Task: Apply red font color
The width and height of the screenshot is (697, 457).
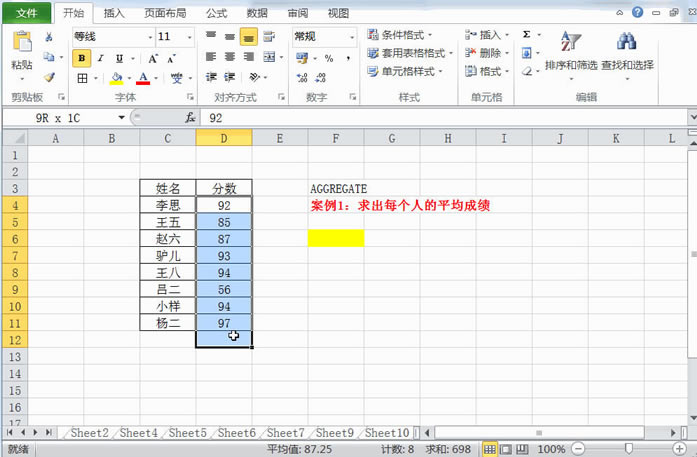Action: 143,79
